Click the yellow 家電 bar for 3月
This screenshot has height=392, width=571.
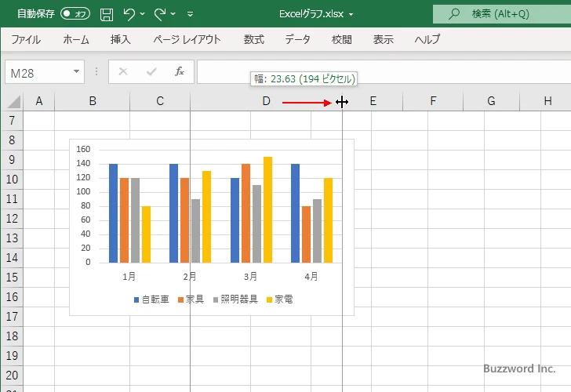point(267,209)
